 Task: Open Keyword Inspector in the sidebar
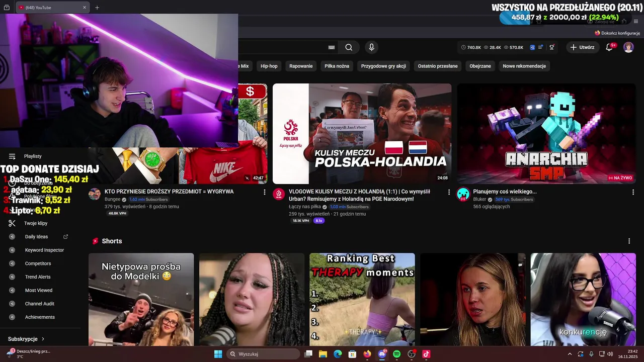pyautogui.click(x=44, y=250)
